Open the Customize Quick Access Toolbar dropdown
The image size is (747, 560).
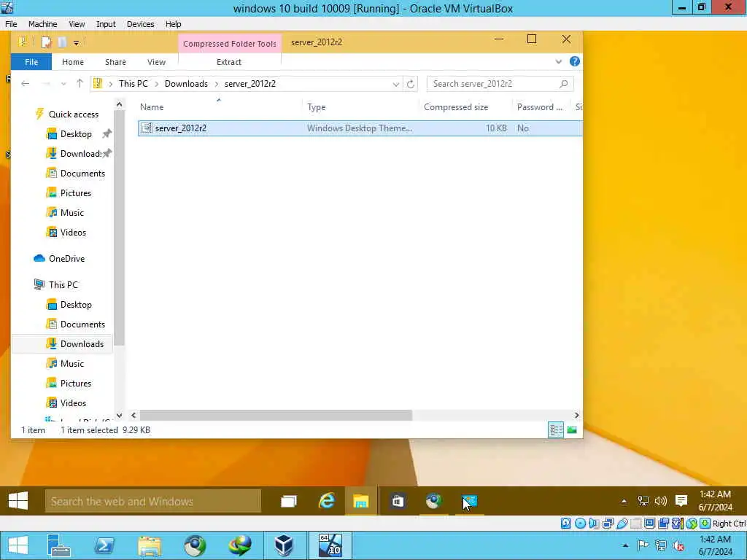(76, 43)
